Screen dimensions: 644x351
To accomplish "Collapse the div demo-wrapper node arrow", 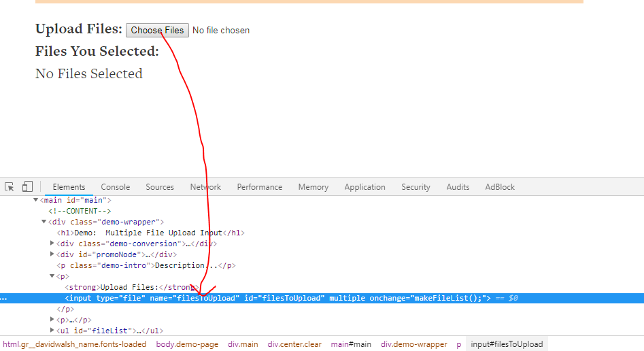I will 44,222.
